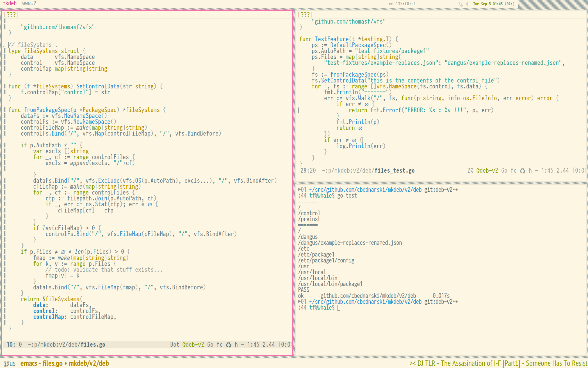Open the [???] header in right editor pane

[305, 15]
